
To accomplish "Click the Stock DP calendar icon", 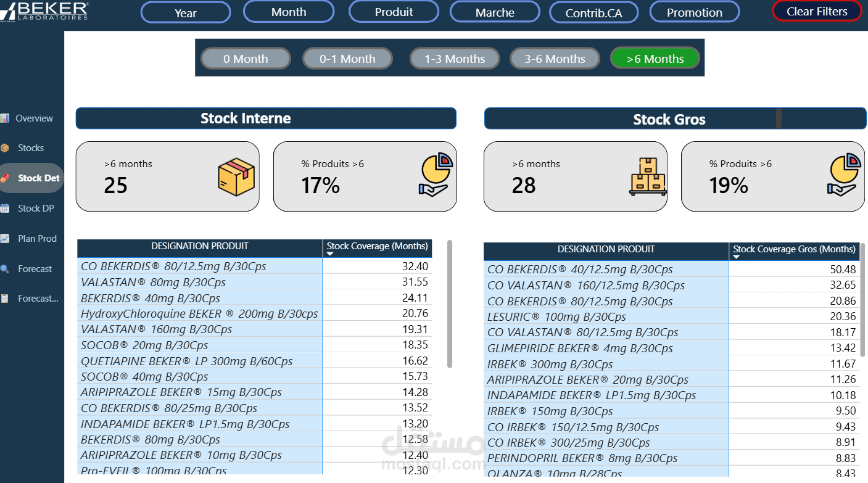I will pyautogui.click(x=4, y=208).
